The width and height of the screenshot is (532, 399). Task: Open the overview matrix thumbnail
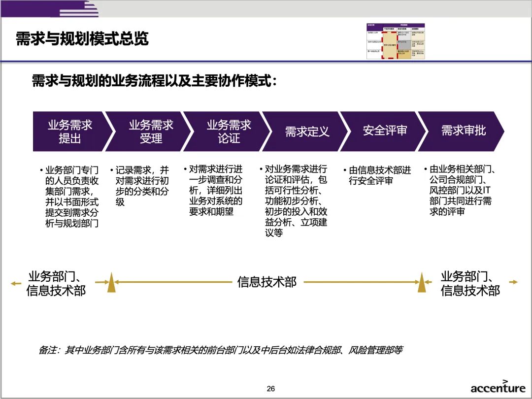point(396,41)
